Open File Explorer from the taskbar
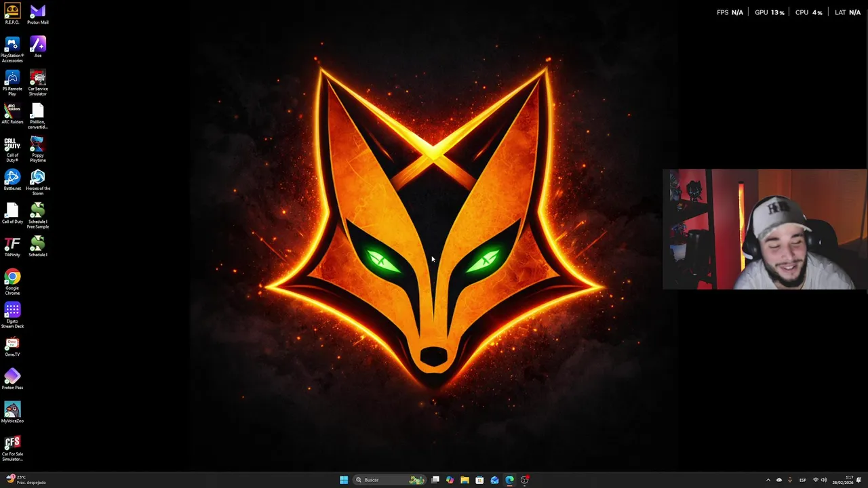Screen dimensions: 868x488 pos(465,480)
